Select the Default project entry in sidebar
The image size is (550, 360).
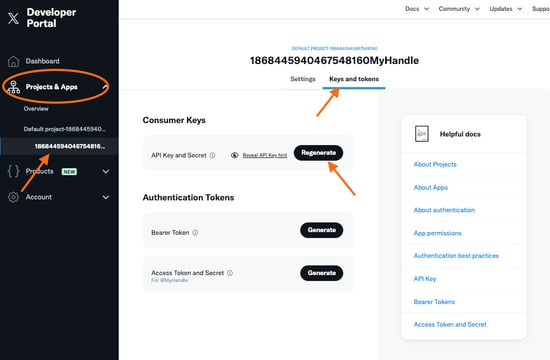(65, 129)
